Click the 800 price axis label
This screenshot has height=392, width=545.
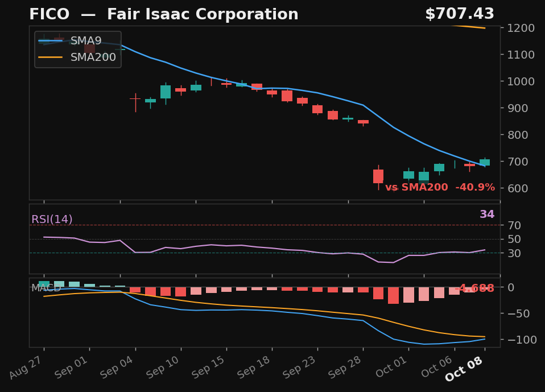pyautogui.click(x=518, y=135)
